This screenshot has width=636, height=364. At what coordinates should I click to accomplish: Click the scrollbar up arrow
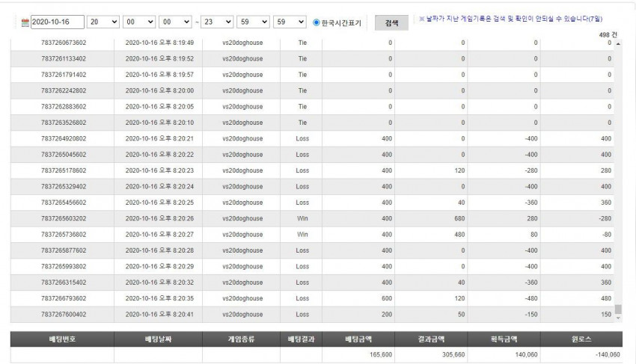(x=618, y=43)
